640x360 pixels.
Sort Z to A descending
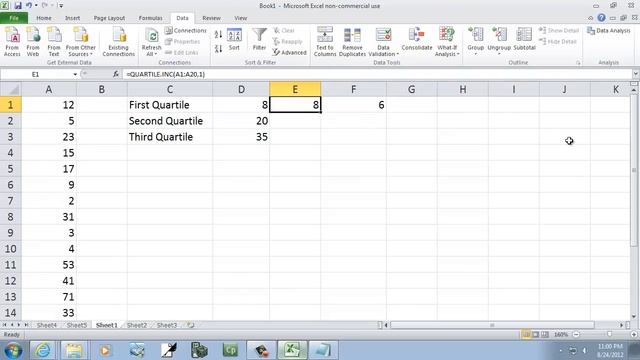(218, 49)
